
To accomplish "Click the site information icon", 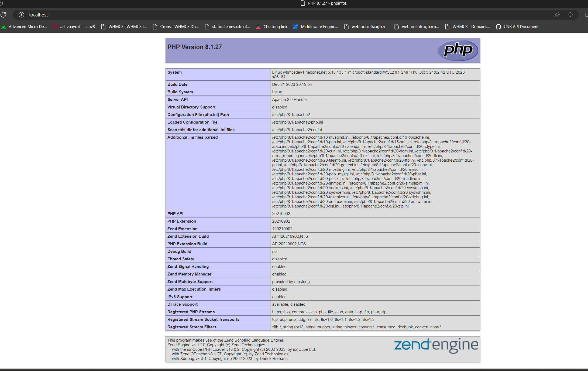I will point(21,15).
